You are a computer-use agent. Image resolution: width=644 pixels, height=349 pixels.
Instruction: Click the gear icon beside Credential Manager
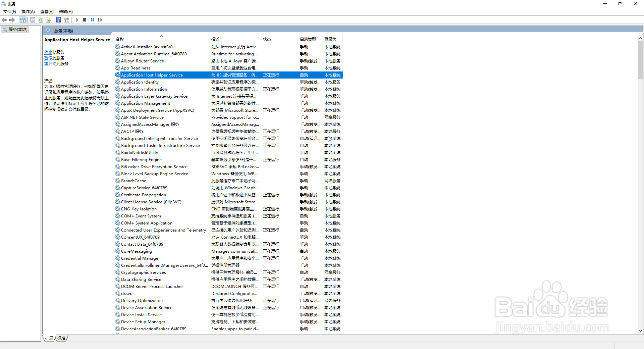pos(118,258)
